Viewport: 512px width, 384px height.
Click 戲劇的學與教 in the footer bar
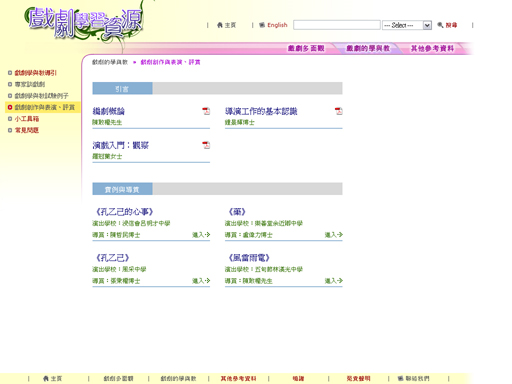[178, 378]
